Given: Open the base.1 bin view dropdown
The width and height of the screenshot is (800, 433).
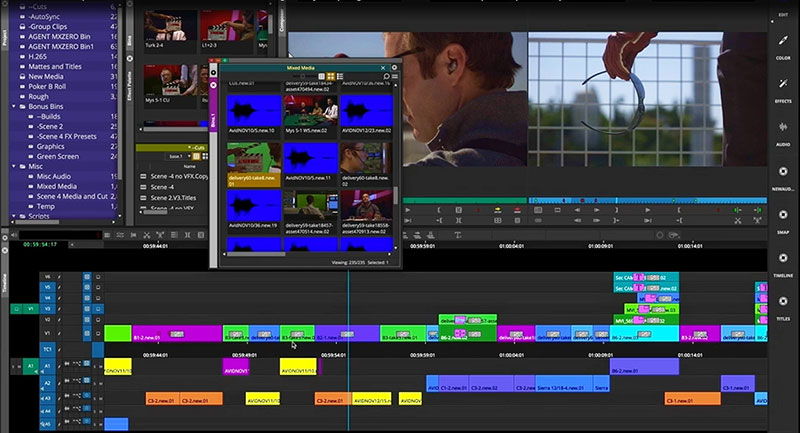Looking at the screenshot, I should (179, 156).
